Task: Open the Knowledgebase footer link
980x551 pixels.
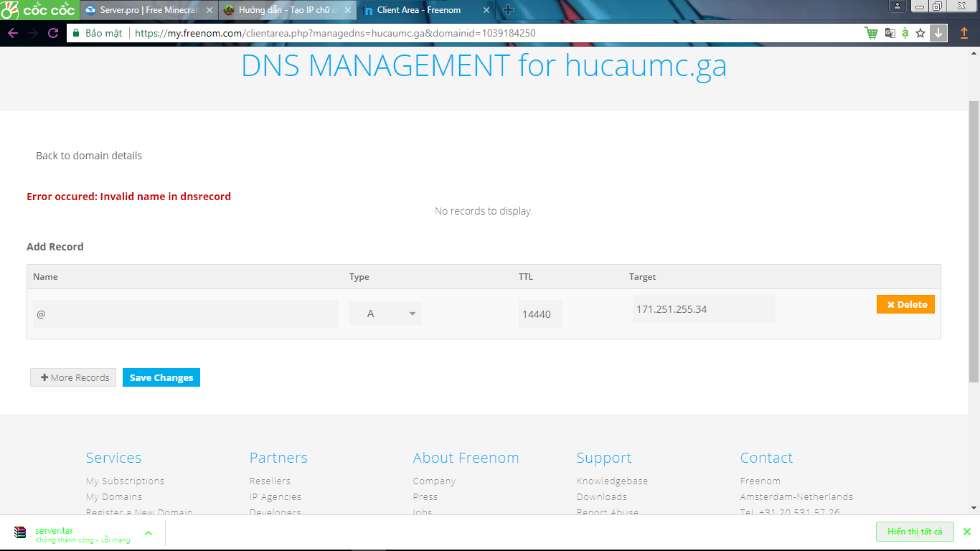Action: point(612,481)
